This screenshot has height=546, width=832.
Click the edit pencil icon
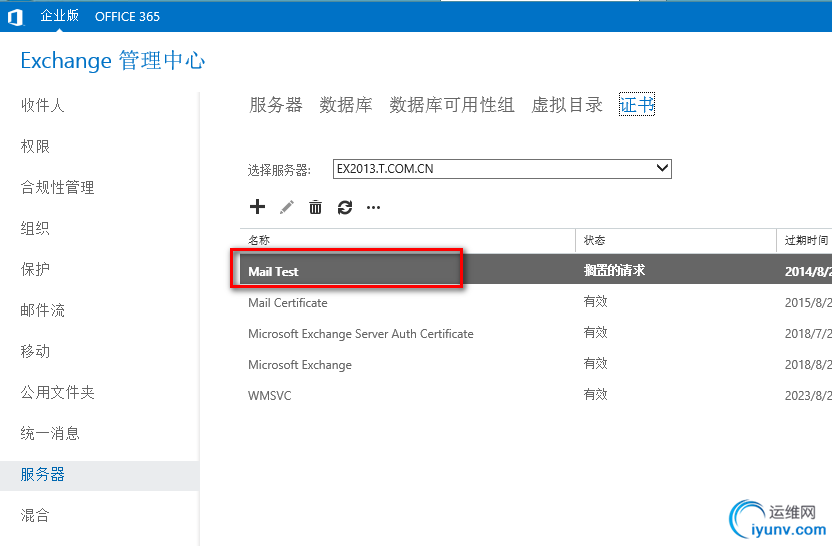pos(287,207)
